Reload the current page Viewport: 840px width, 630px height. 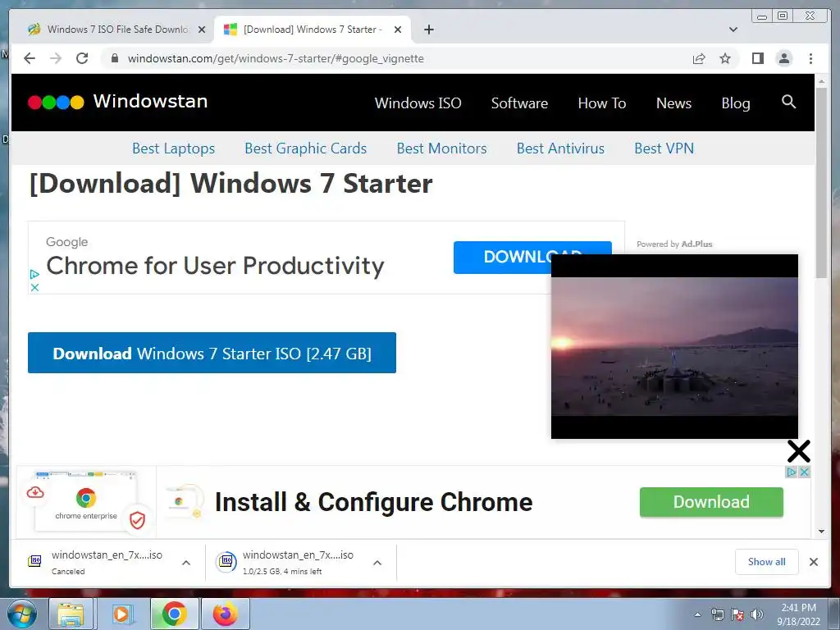point(82,58)
